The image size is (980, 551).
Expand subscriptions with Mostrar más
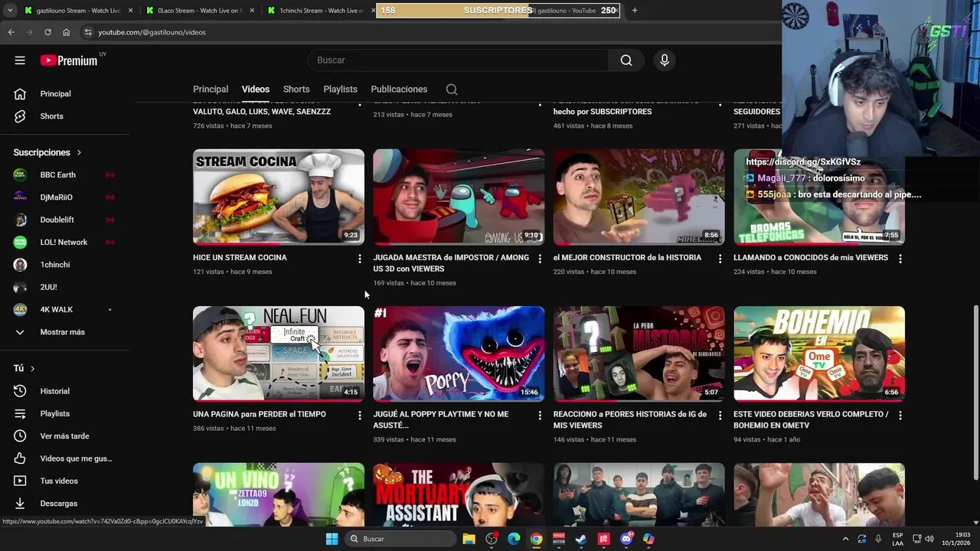pyautogui.click(x=64, y=332)
